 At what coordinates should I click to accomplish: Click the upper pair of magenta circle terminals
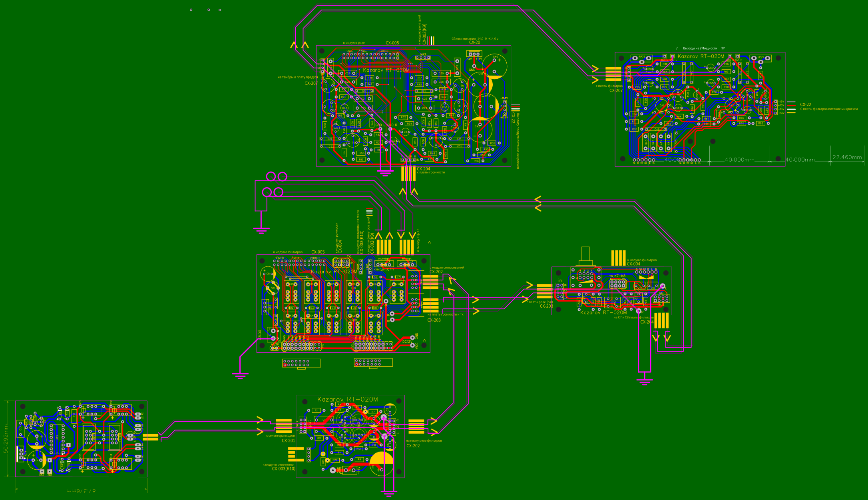click(277, 176)
